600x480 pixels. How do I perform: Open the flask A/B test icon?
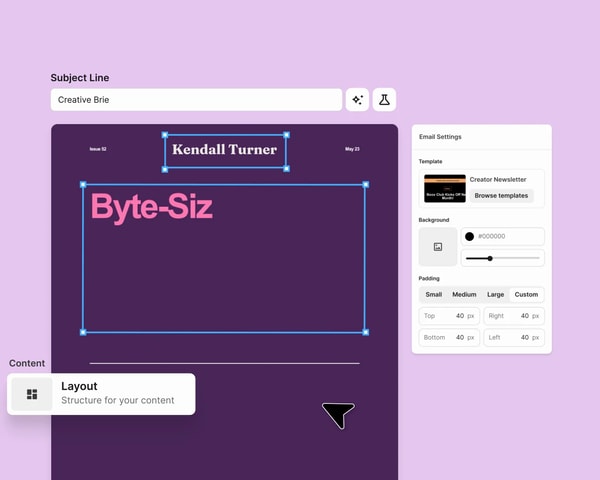click(384, 100)
